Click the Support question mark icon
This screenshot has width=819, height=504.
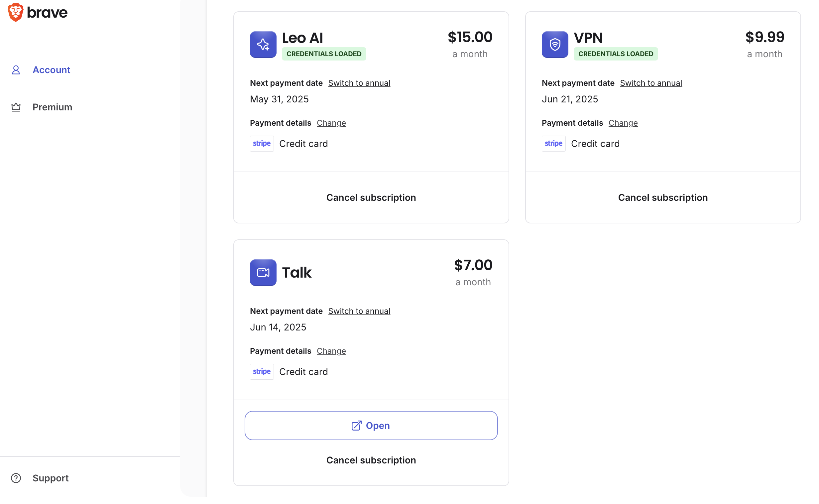click(16, 478)
